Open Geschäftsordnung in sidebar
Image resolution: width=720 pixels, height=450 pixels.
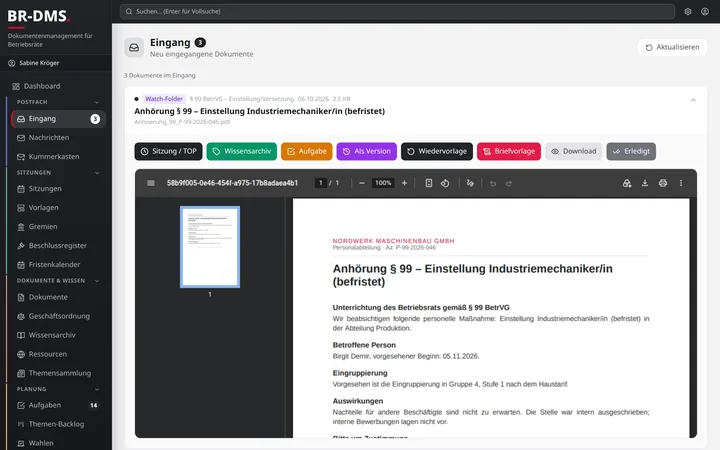pyautogui.click(x=58, y=316)
